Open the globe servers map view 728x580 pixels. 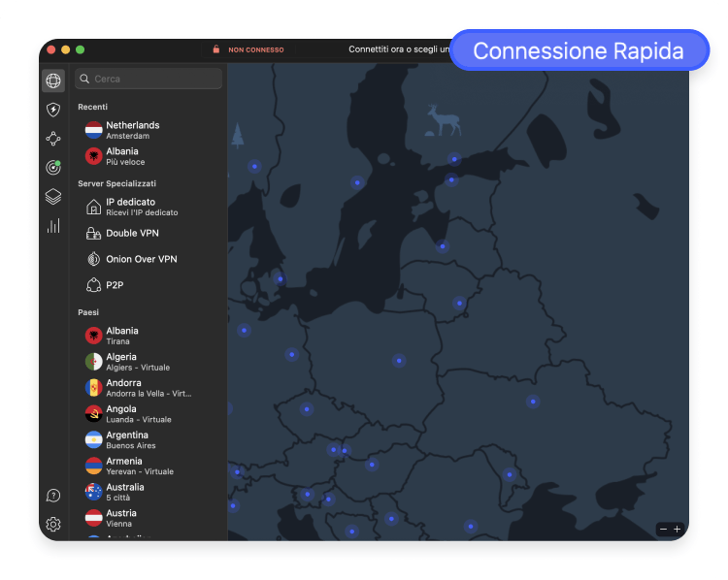(53, 81)
